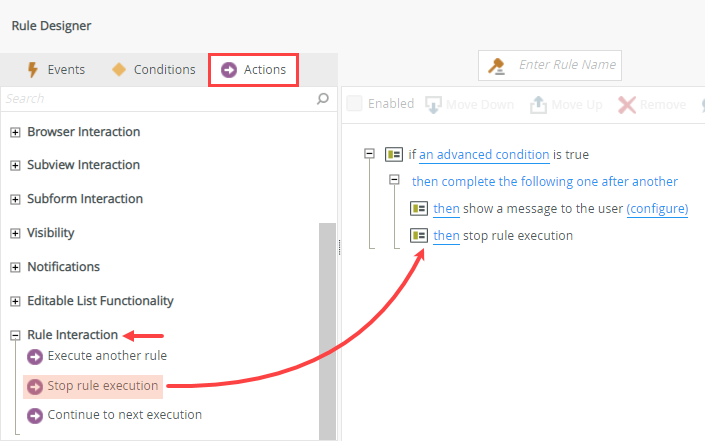The width and height of the screenshot is (705, 441).
Task: Toggle the Enabled checkbox
Action: pos(354,104)
